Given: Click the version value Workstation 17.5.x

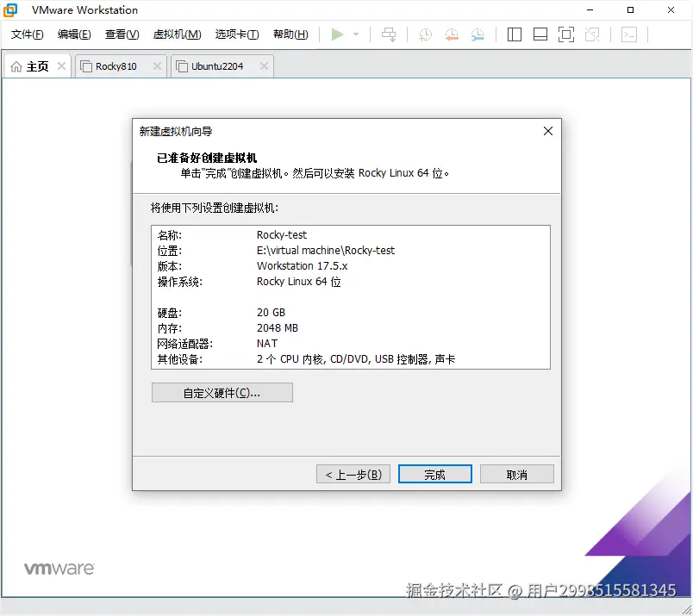Looking at the screenshot, I should (x=302, y=266).
